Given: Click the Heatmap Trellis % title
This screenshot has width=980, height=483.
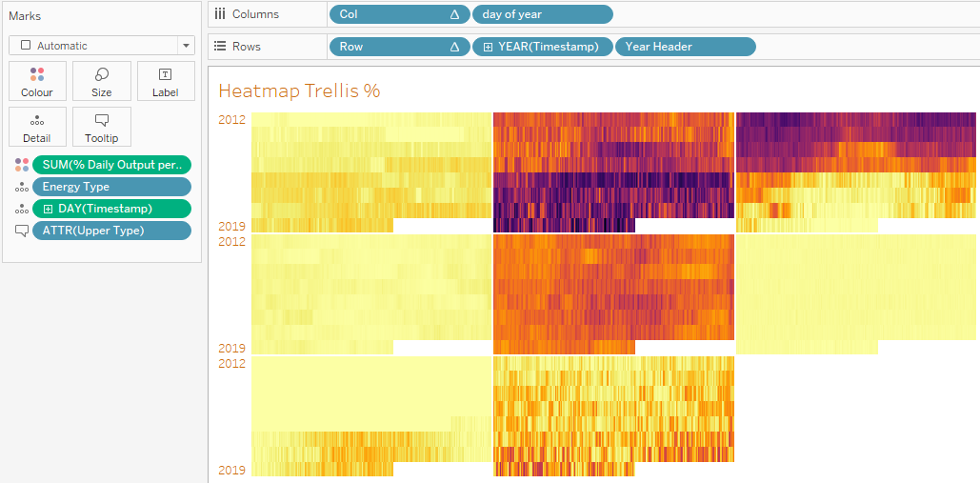Looking at the screenshot, I should point(299,91).
